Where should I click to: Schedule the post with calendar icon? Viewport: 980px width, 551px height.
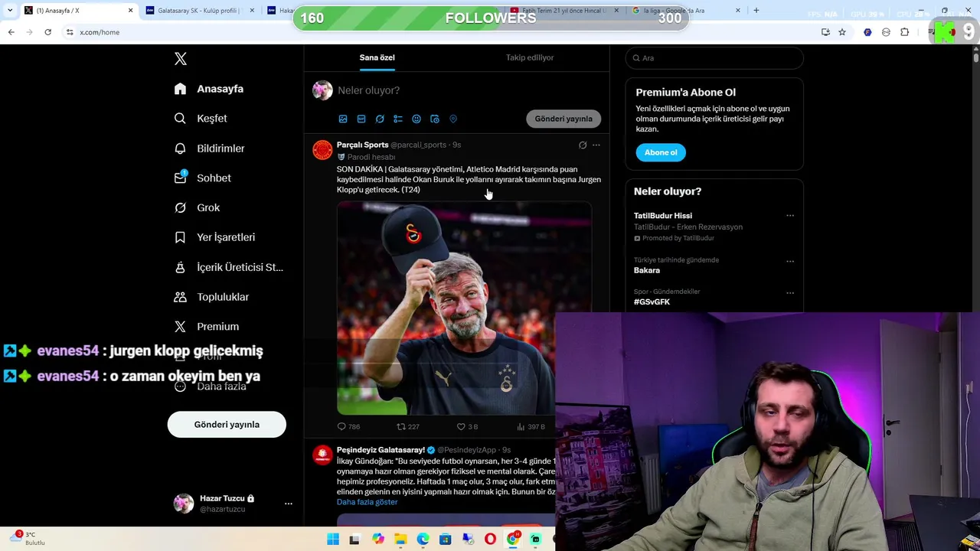point(435,119)
